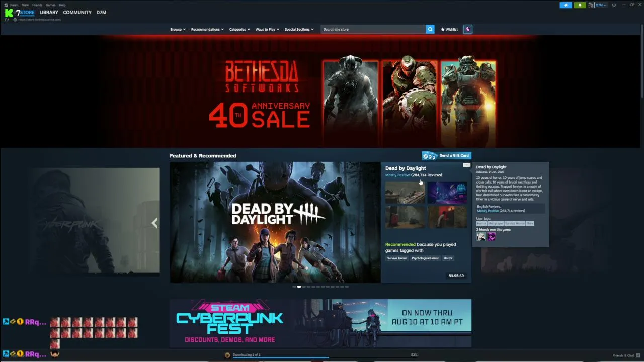The image size is (644, 362).
Task: Click in the Search the store field
Action: pos(373,29)
